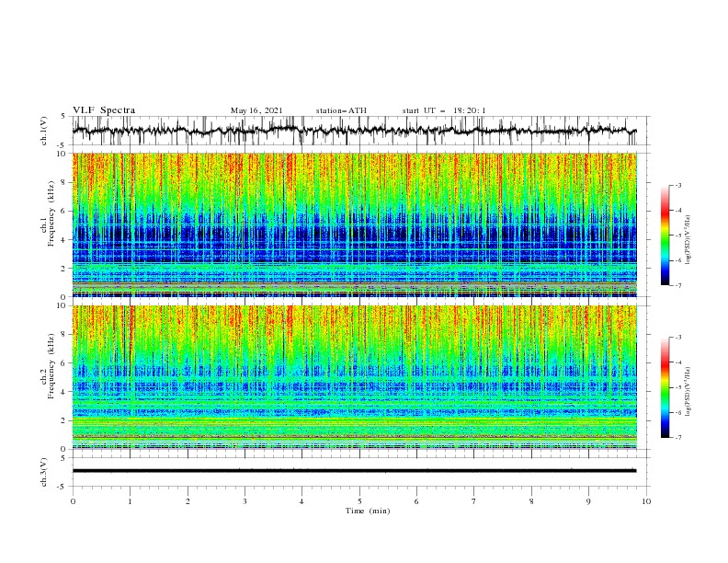The height and width of the screenshot is (563, 728).
Task: Click the "8" kHz tick on ch.2 frequency axis
Action: 64,335
